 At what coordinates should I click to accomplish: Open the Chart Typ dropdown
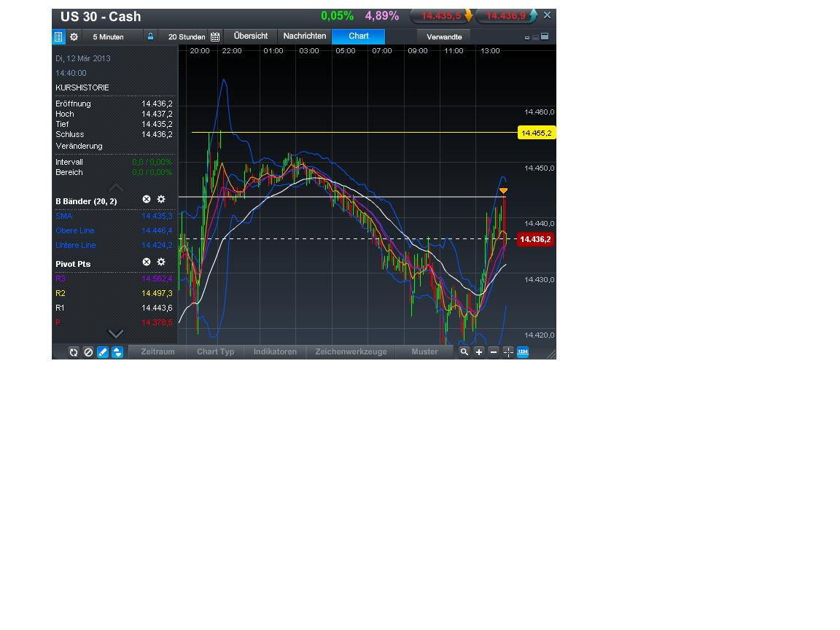pyautogui.click(x=215, y=351)
